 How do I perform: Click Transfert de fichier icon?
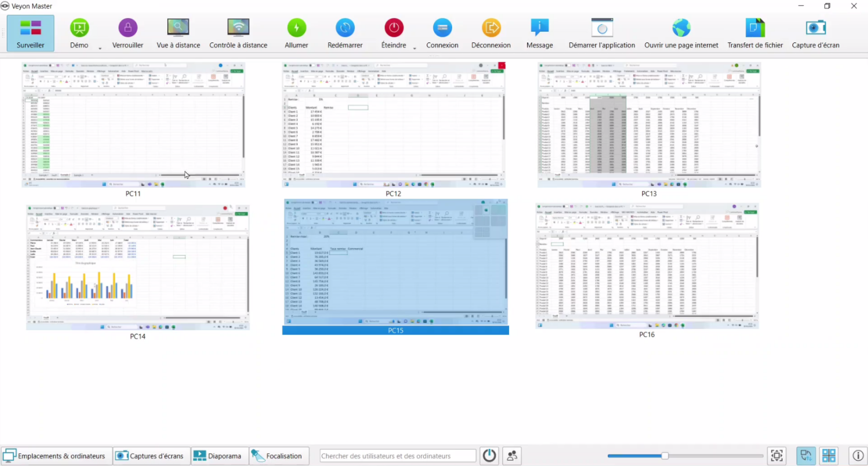[x=754, y=28]
